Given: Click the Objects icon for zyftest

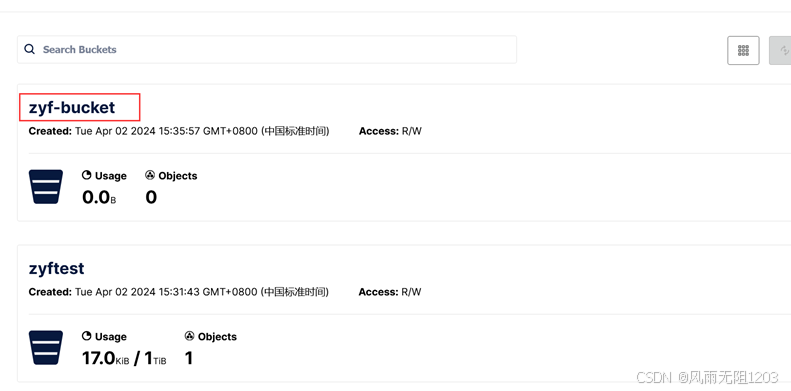Looking at the screenshot, I should [x=189, y=337].
